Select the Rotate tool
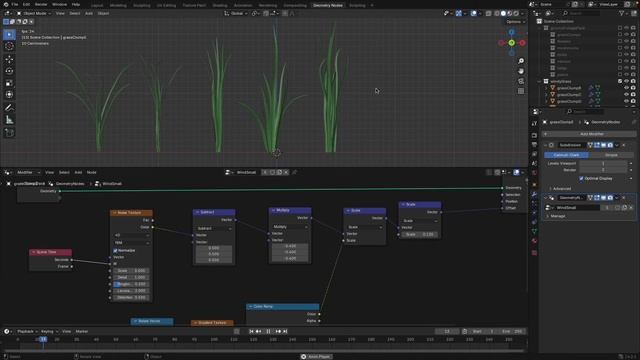Screen dimensions: 640x360 [x=9, y=71]
